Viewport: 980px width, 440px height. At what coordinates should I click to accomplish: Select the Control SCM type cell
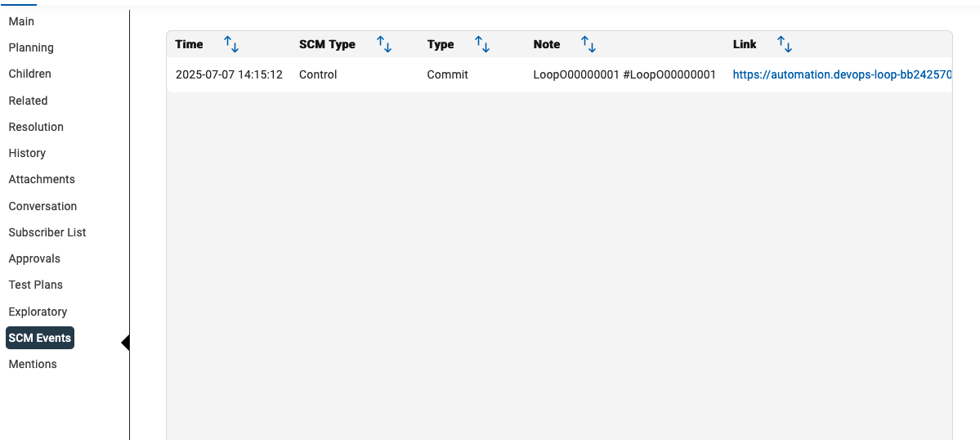317,75
